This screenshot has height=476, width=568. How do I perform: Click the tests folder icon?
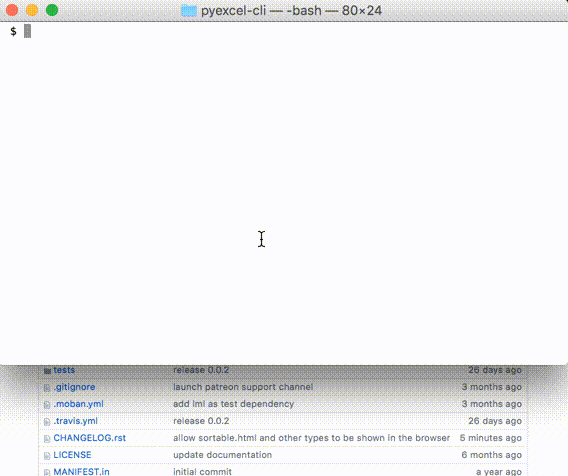click(x=47, y=371)
